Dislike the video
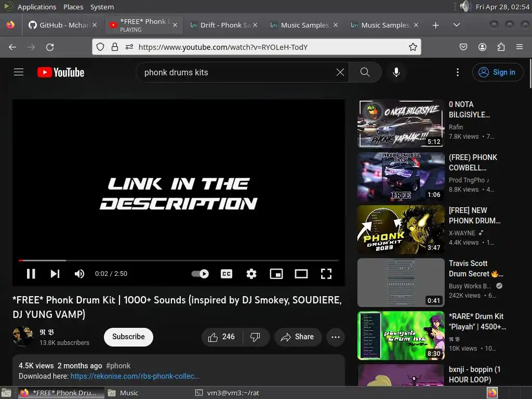The height and width of the screenshot is (399, 532). point(255,337)
